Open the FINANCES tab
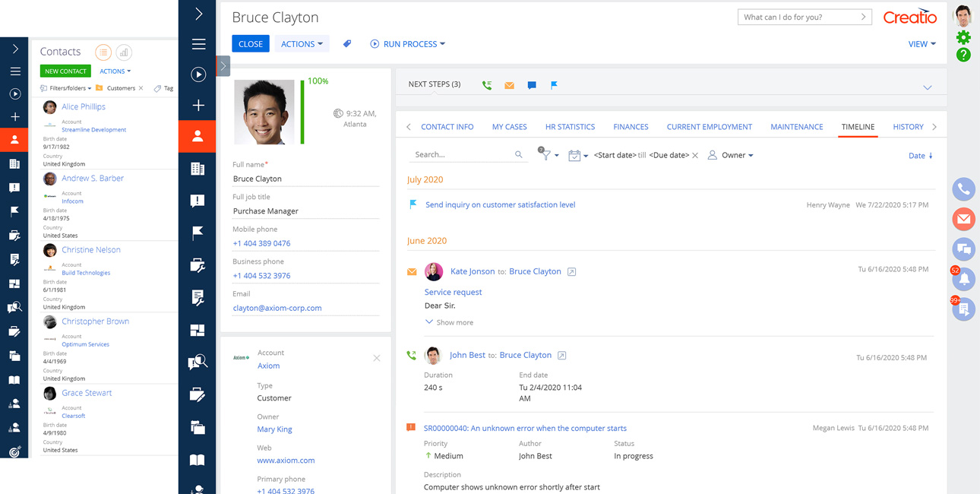 [631, 127]
